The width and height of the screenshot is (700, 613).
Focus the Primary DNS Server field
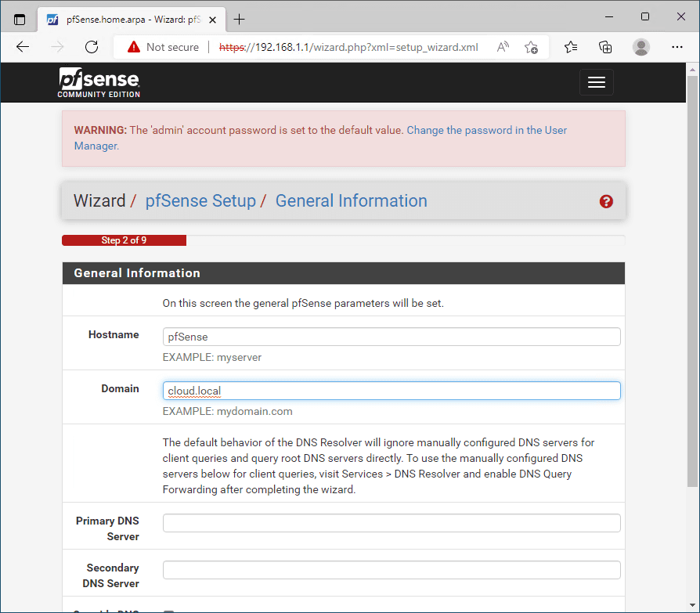(391, 523)
